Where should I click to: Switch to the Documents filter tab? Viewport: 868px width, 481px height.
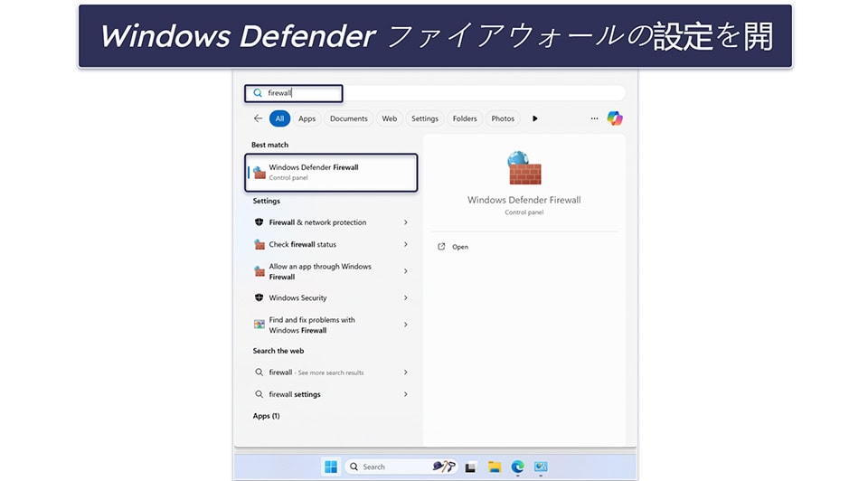349,118
